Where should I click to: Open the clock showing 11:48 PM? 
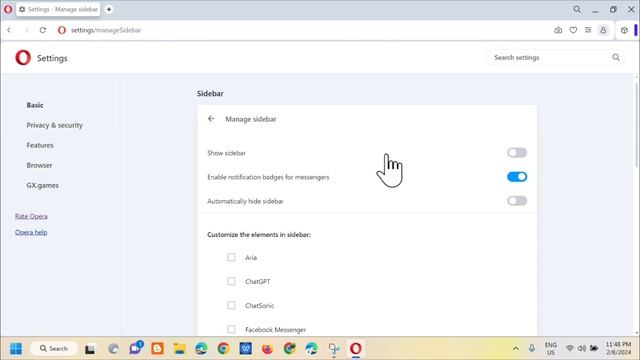pos(618,348)
